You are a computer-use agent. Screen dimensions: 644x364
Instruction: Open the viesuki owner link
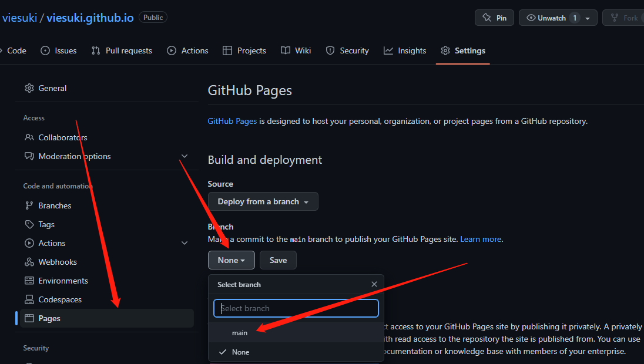[19, 18]
